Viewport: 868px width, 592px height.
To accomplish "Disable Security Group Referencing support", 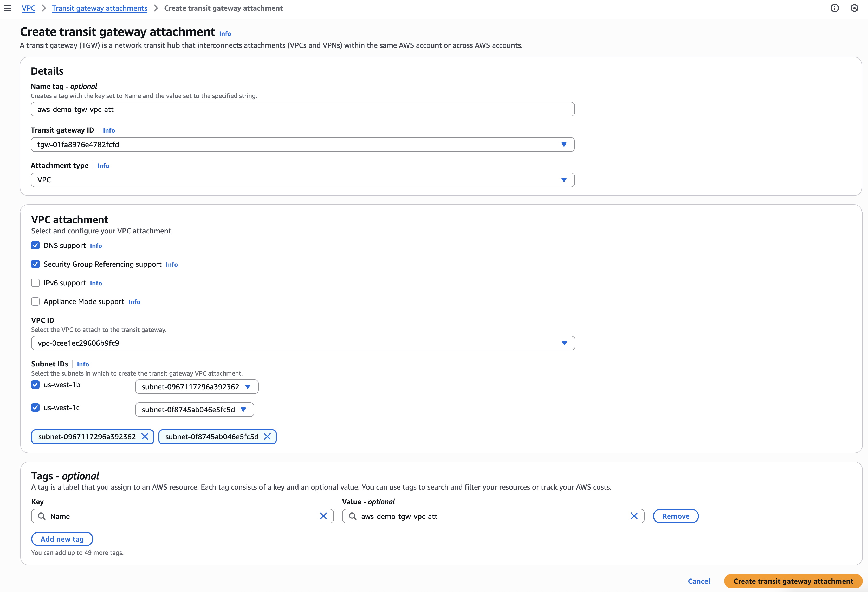I will coord(35,264).
